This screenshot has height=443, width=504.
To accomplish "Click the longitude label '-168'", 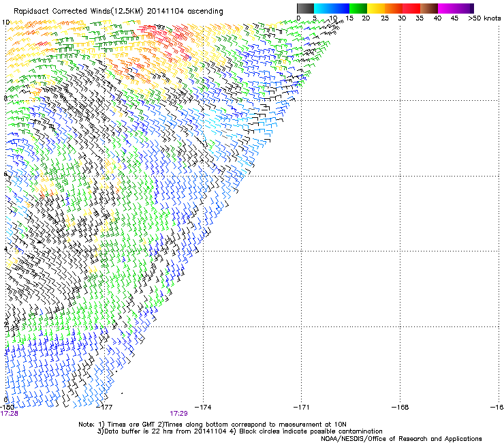I will tap(400, 408).
